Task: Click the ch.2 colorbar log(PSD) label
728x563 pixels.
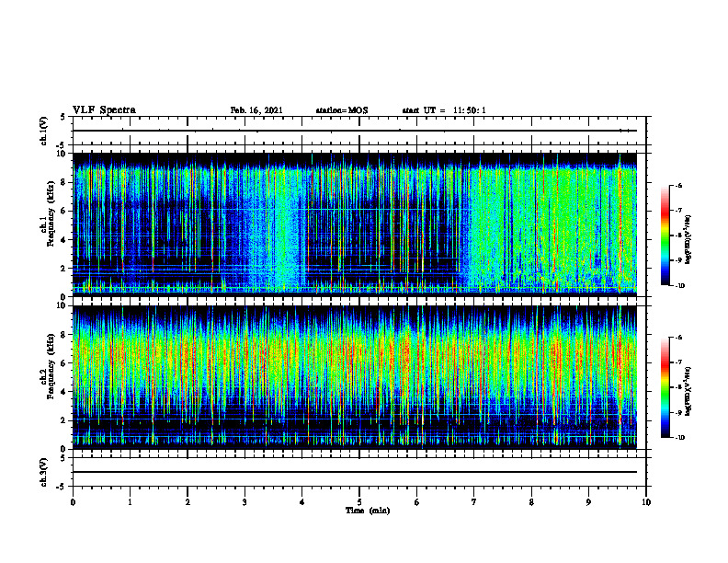Action: (x=688, y=390)
